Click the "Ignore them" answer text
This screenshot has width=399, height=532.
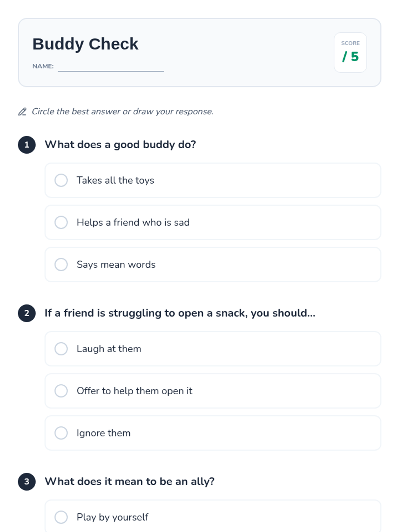click(x=103, y=433)
